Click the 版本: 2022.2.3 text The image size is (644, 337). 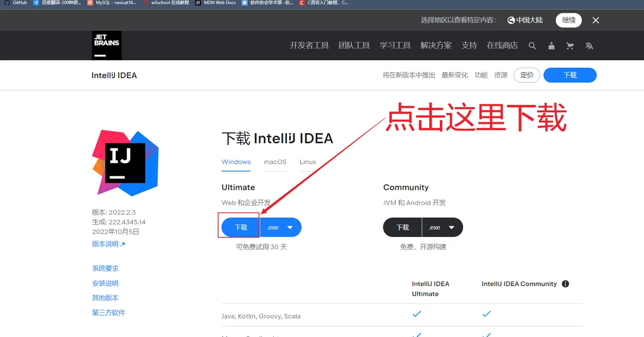(114, 212)
